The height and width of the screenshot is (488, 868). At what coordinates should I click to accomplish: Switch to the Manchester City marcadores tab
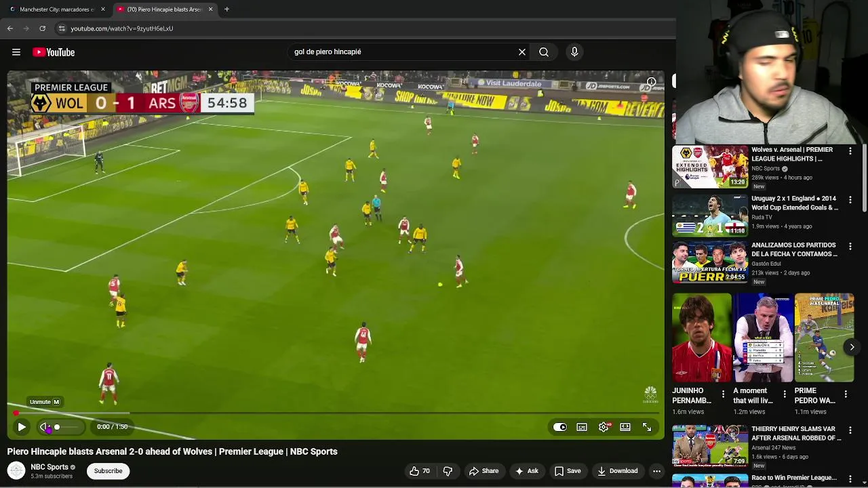(x=57, y=9)
